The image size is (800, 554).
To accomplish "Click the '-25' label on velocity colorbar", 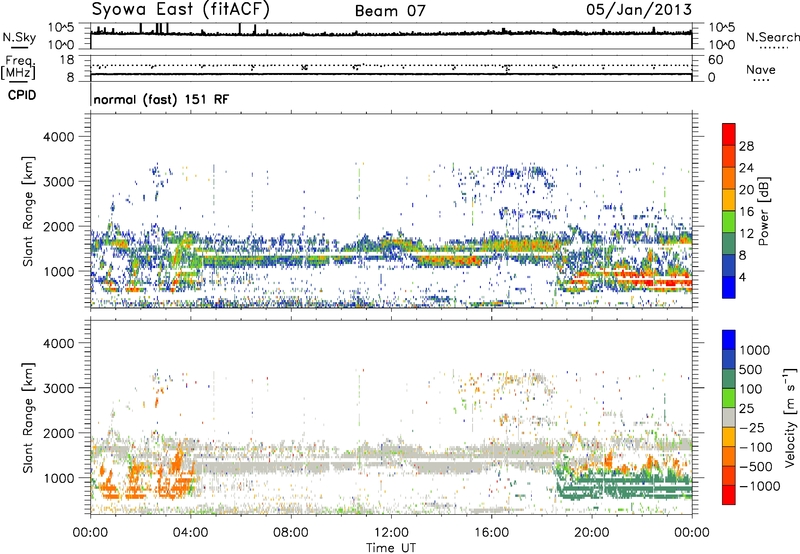I will (752, 427).
